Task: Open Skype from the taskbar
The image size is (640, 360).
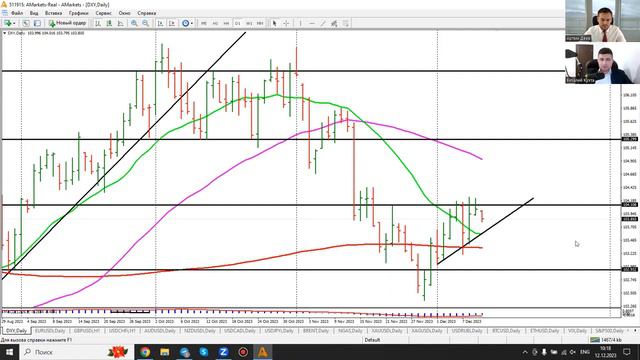Action: point(204,351)
